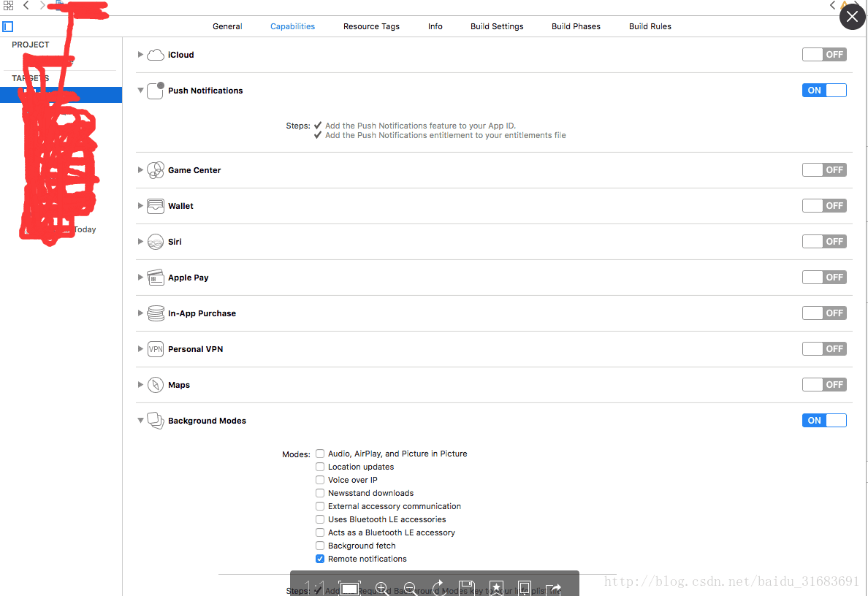Turn on the In-App Purchase switch
The width and height of the screenshot is (868, 596).
(x=824, y=313)
